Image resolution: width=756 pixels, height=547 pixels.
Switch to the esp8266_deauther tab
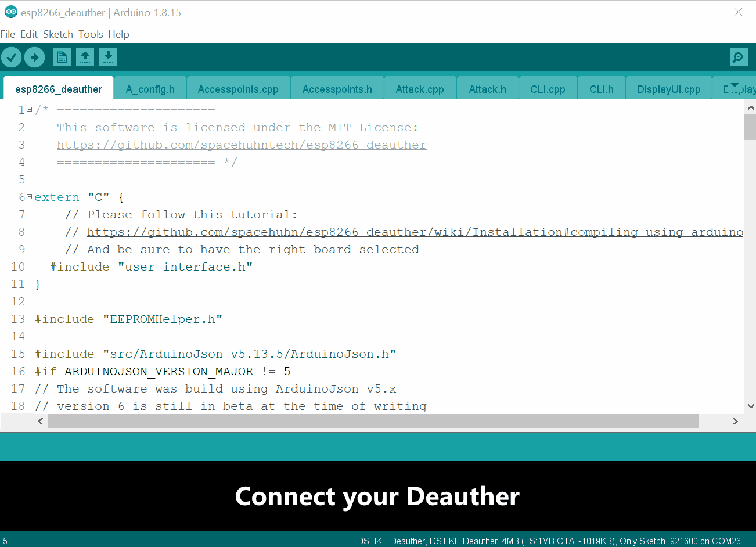59,89
